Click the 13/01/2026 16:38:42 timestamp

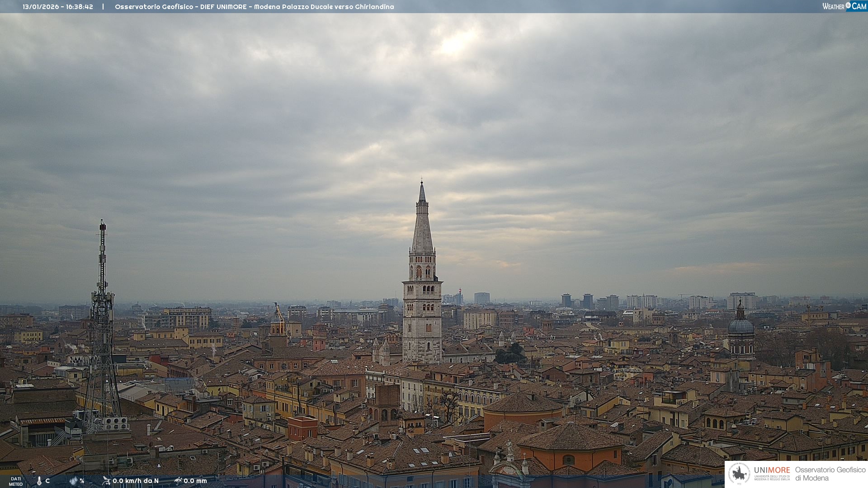[x=58, y=7]
